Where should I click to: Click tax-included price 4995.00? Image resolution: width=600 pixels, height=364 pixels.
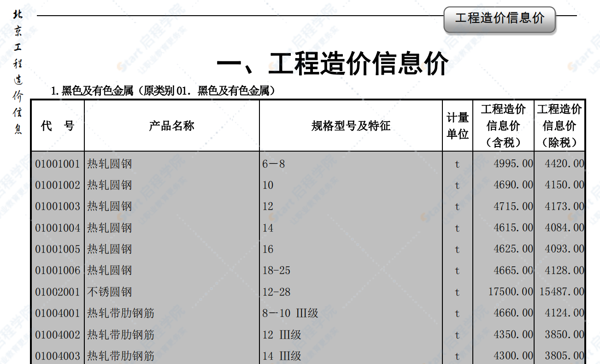tap(513, 164)
